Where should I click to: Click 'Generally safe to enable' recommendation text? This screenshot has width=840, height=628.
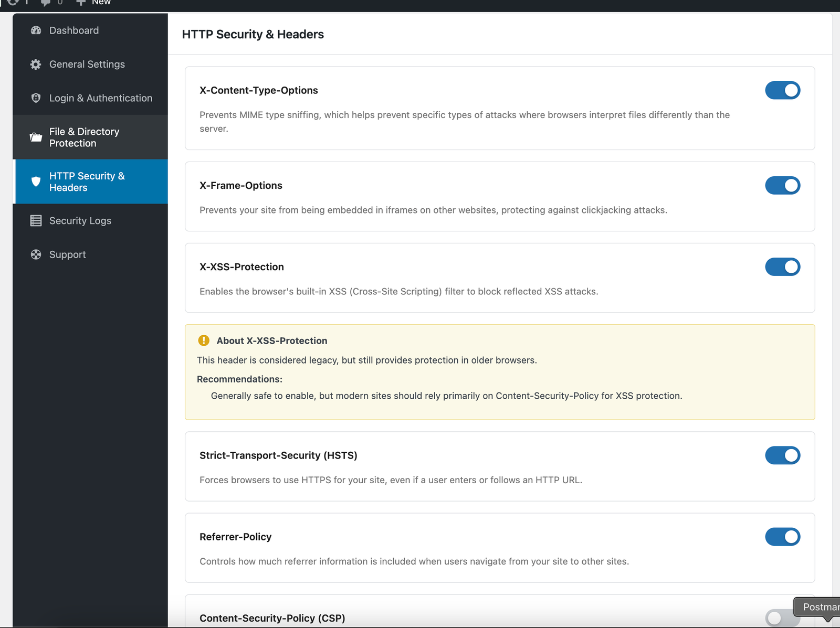[447, 396]
